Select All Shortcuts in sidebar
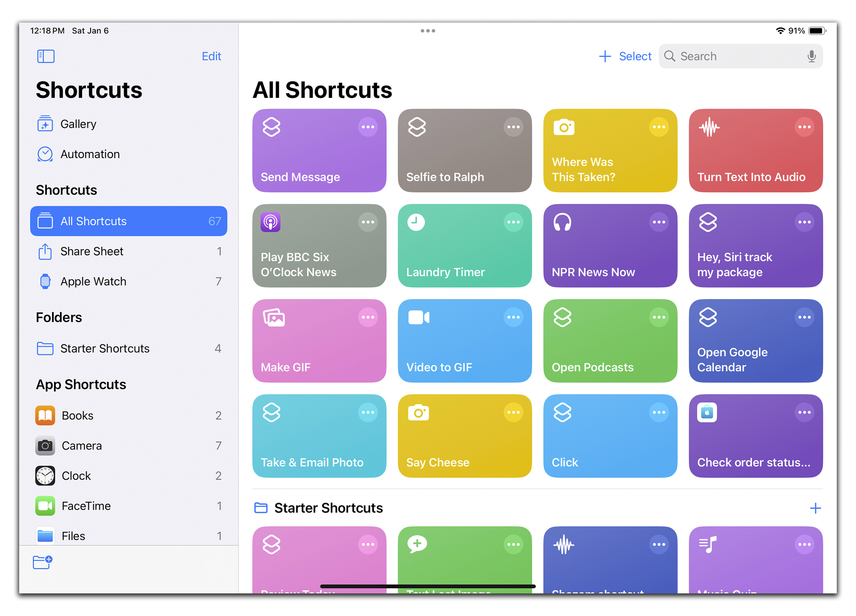 pyautogui.click(x=128, y=221)
